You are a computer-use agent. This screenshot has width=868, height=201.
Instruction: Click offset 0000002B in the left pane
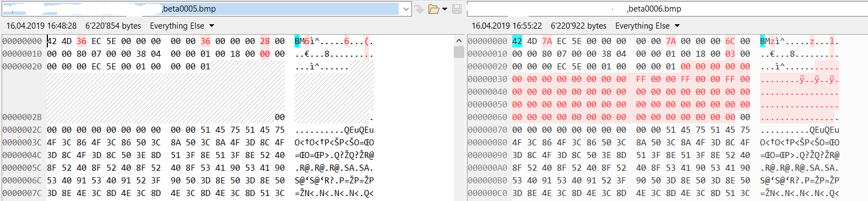pos(22,117)
